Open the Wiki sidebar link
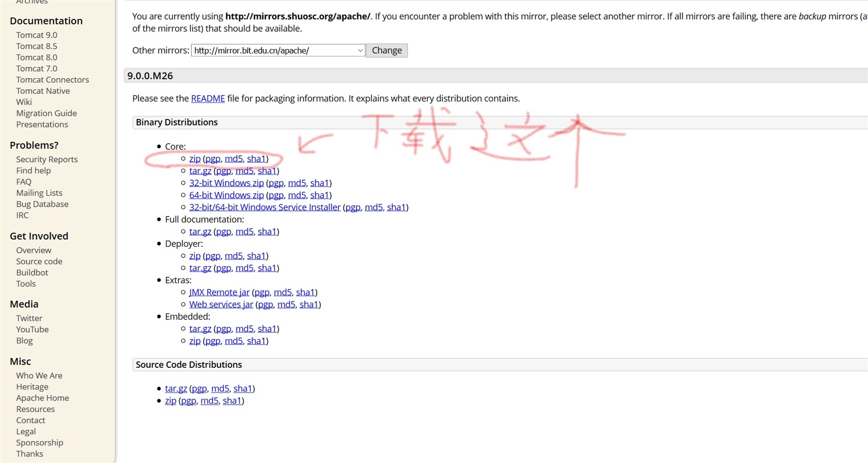This screenshot has height=463, width=868. (x=24, y=102)
